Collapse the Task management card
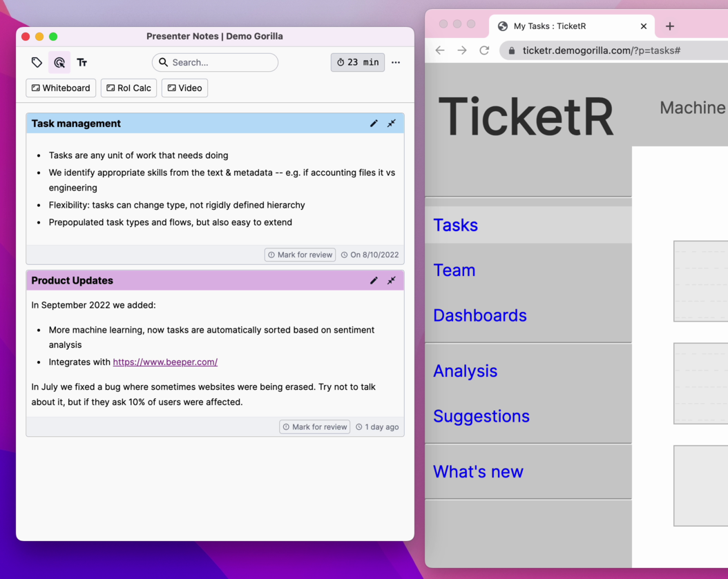Image resolution: width=728 pixels, height=579 pixels. coord(392,124)
